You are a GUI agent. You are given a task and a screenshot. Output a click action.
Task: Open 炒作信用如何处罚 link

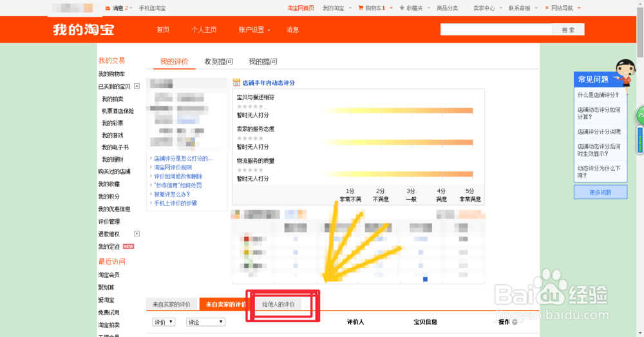(178, 186)
